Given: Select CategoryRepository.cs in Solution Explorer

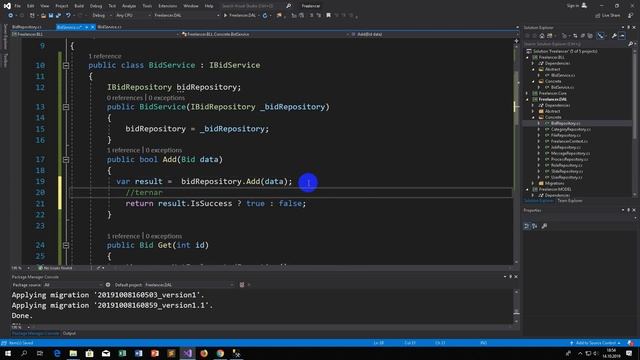Looking at the screenshot, I should pyautogui.click(x=570, y=129).
